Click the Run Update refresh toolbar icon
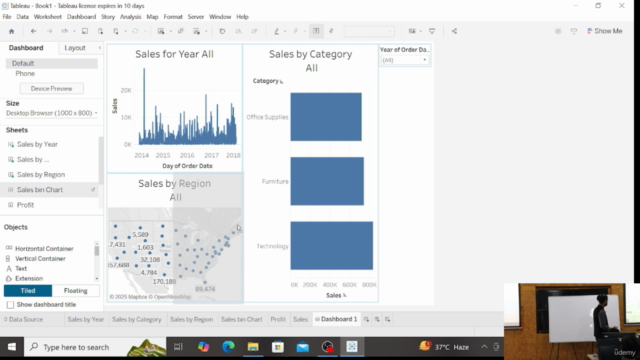 click(135, 31)
